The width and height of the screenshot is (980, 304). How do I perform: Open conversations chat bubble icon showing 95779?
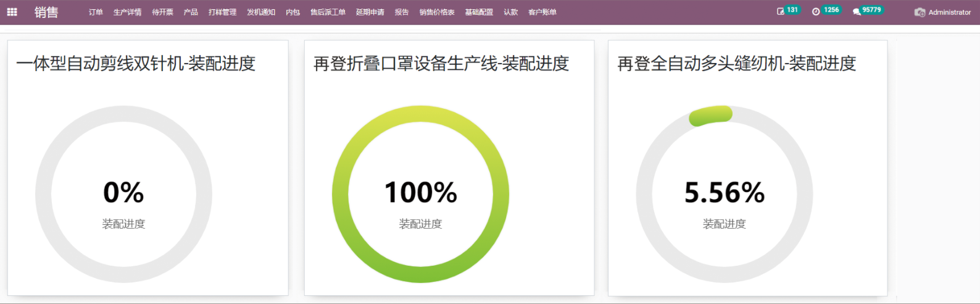(857, 12)
